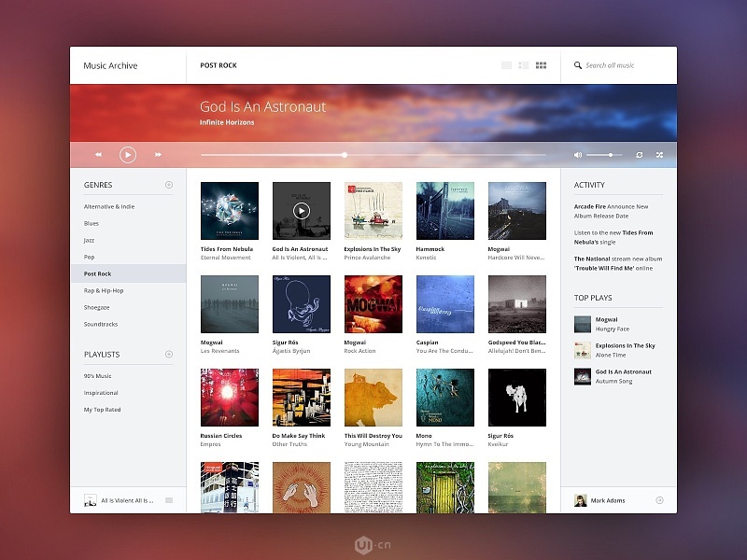This screenshot has height=560, width=747.
Task: Mute the volume speaker icon
Action: [578, 155]
